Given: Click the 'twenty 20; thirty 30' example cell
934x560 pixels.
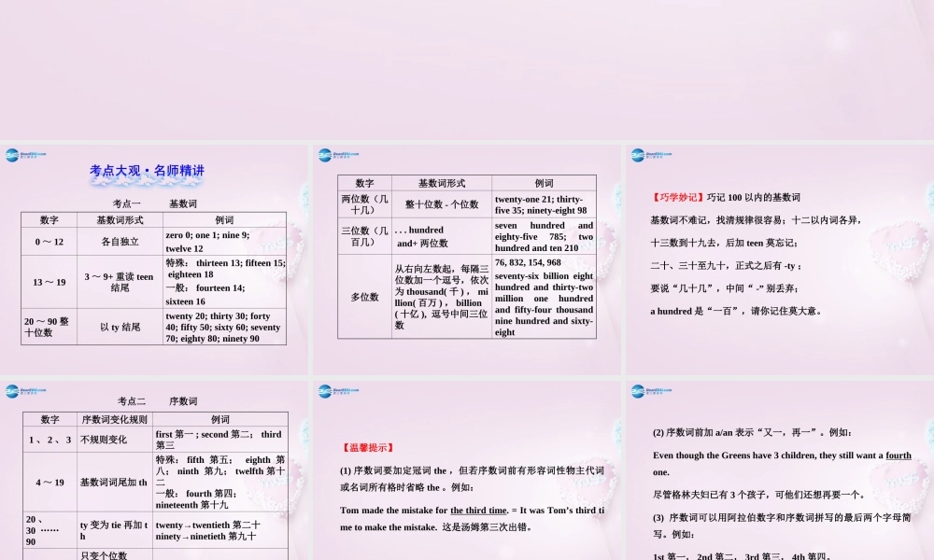Looking at the screenshot, I should tap(224, 327).
